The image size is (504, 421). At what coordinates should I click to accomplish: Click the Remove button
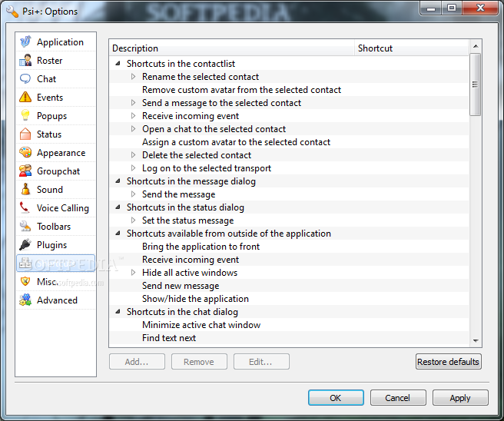pos(199,362)
